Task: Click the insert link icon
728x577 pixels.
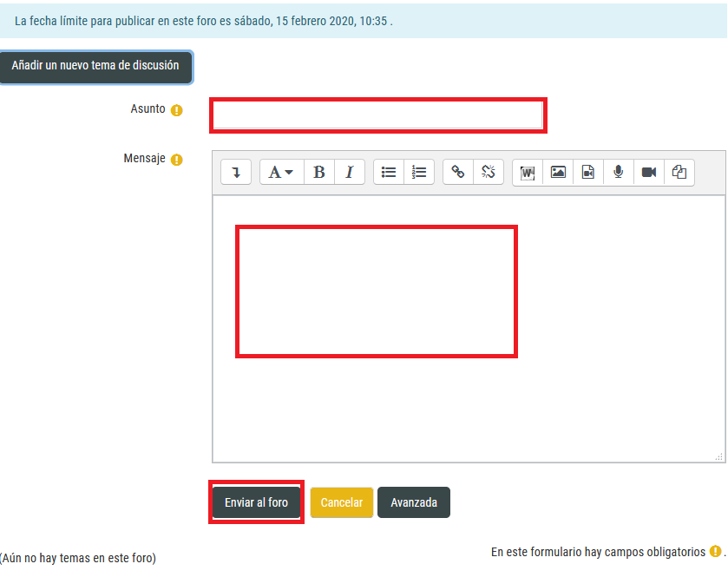Action: click(458, 172)
